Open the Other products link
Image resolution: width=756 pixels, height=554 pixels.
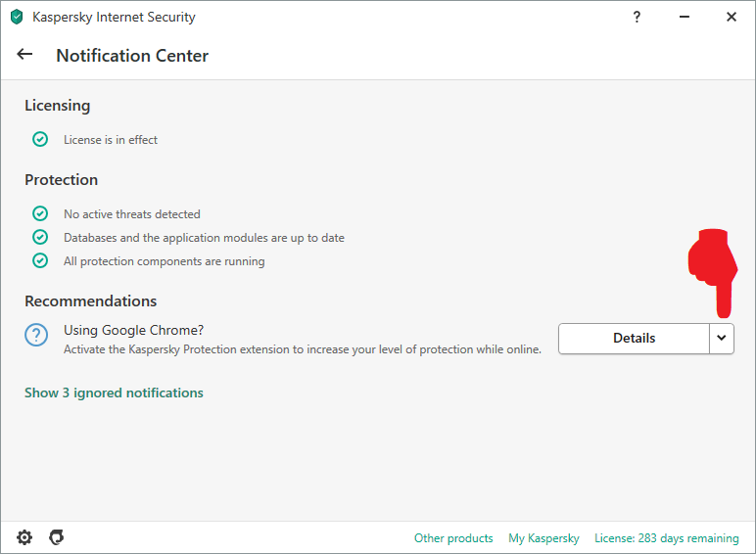(x=453, y=538)
